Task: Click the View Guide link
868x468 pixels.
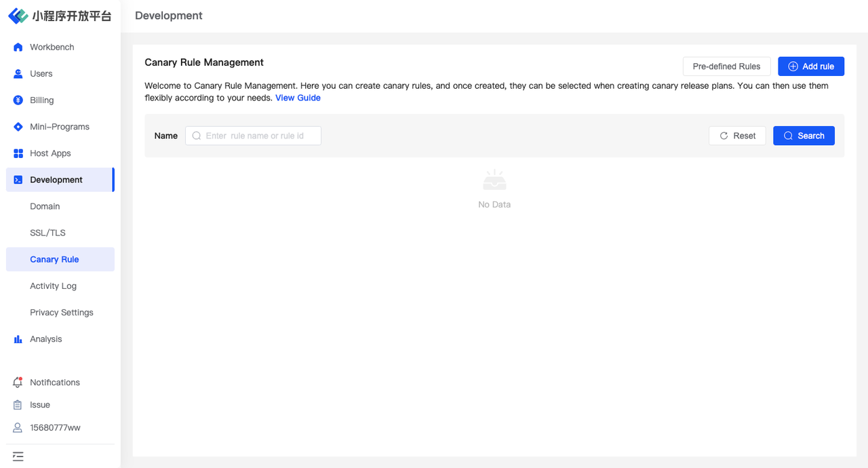Action: coord(298,98)
